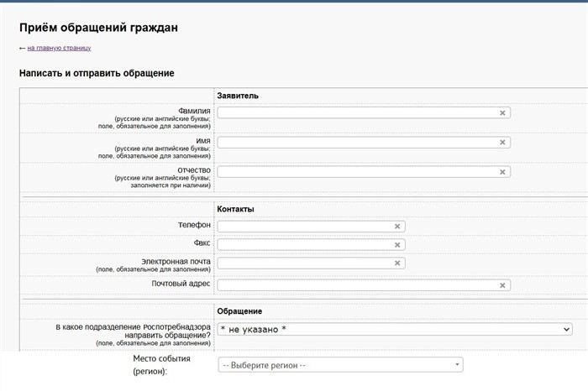Click the Фамилия label text
The height and width of the screenshot is (391, 588).
click(194, 111)
